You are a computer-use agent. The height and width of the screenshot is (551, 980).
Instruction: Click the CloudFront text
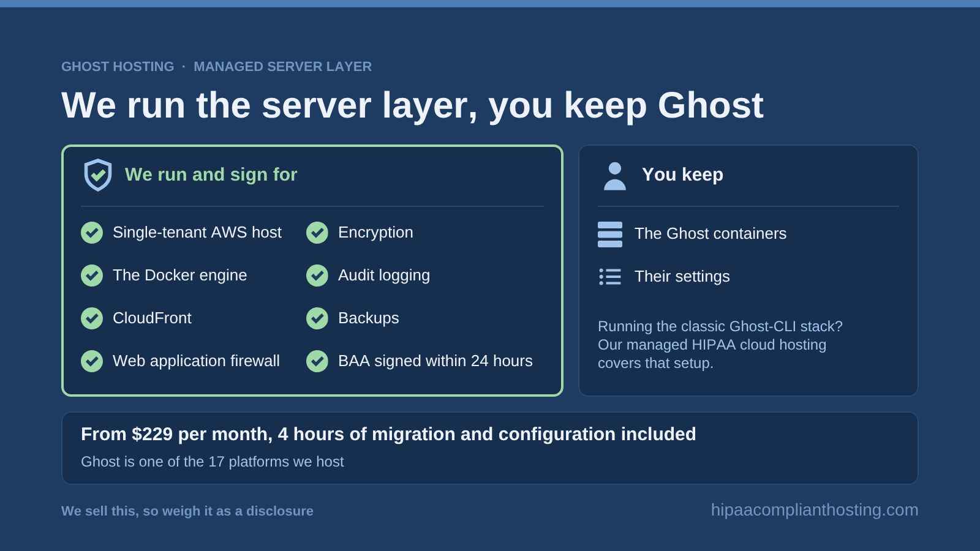[x=152, y=318]
